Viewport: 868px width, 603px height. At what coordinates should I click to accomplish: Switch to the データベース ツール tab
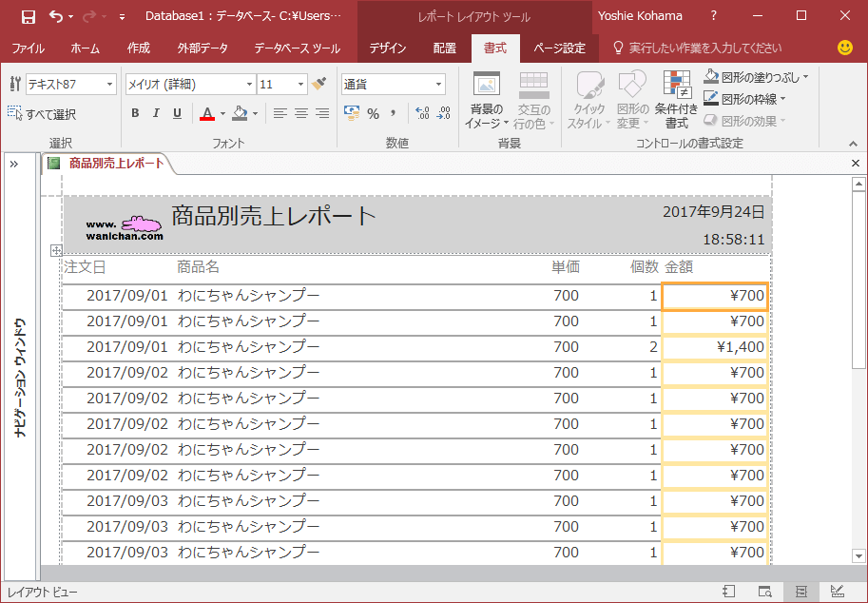(x=297, y=49)
